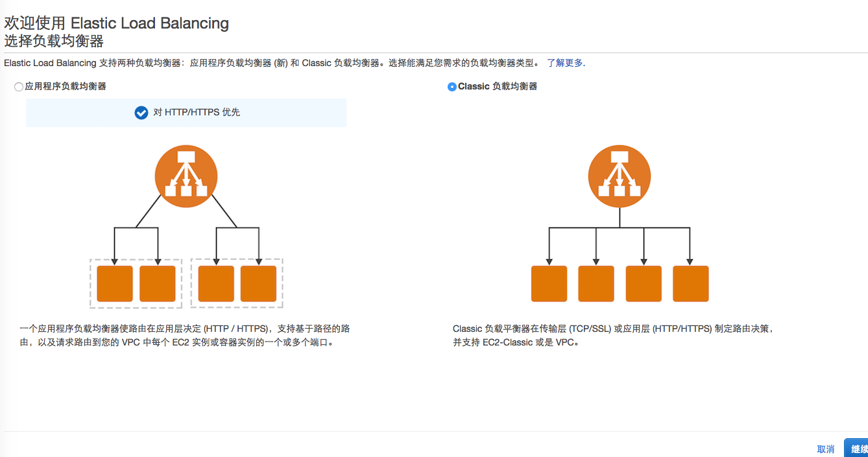Click the Classic 负载均衡器 label text
Image resolution: width=868 pixels, height=457 pixels.
pyautogui.click(x=498, y=86)
